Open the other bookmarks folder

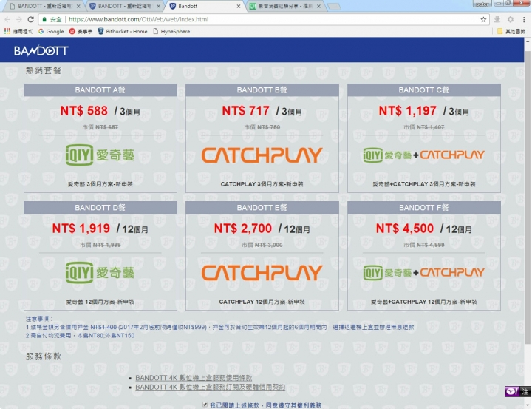point(511,31)
